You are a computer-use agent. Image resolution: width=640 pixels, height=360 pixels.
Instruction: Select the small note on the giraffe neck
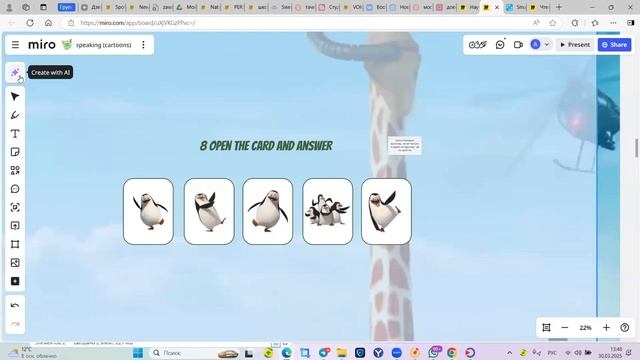tap(404, 146)
